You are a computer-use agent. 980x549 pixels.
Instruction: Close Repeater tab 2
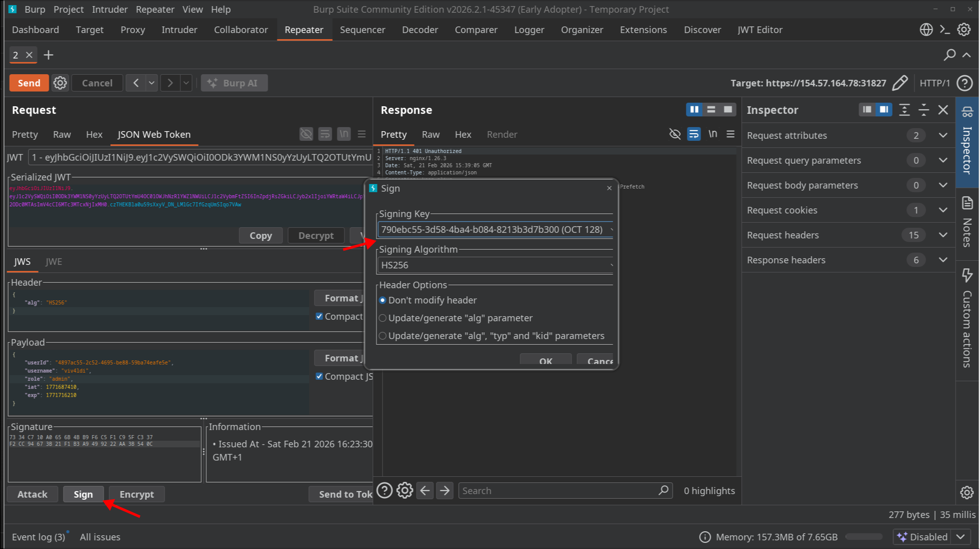pos(29,55)
